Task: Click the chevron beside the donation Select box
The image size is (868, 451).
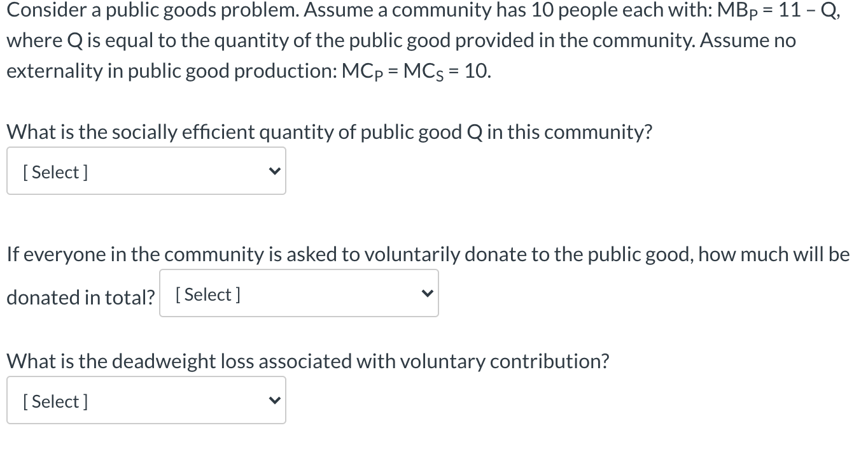Action: coord(427,293)
